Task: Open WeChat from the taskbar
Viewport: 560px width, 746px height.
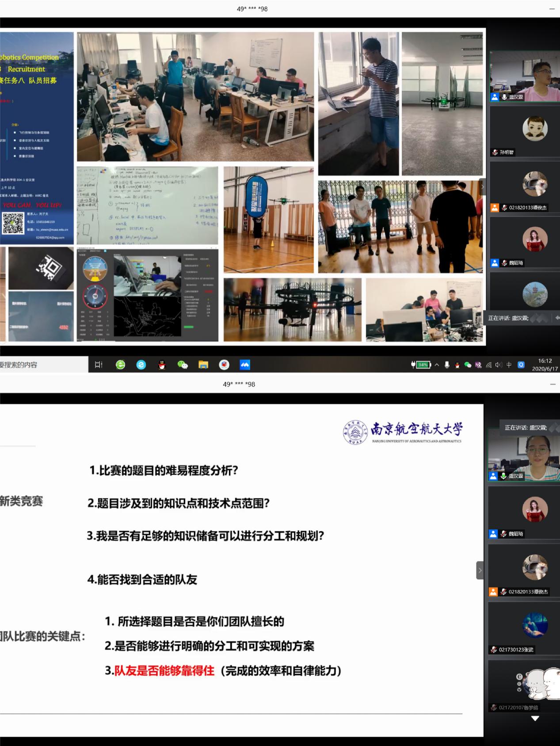Action: pyautogui.click(x=183, y=365)
